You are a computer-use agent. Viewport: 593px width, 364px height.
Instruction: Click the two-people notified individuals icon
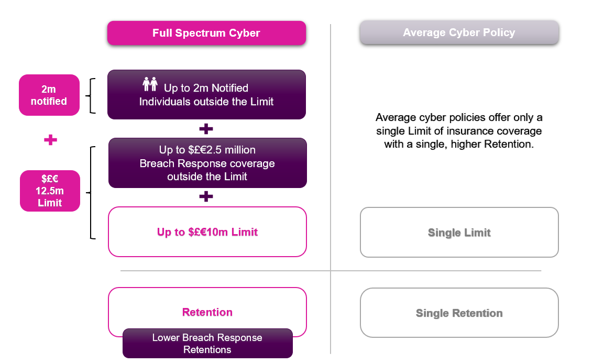click(x=150, y=84)
